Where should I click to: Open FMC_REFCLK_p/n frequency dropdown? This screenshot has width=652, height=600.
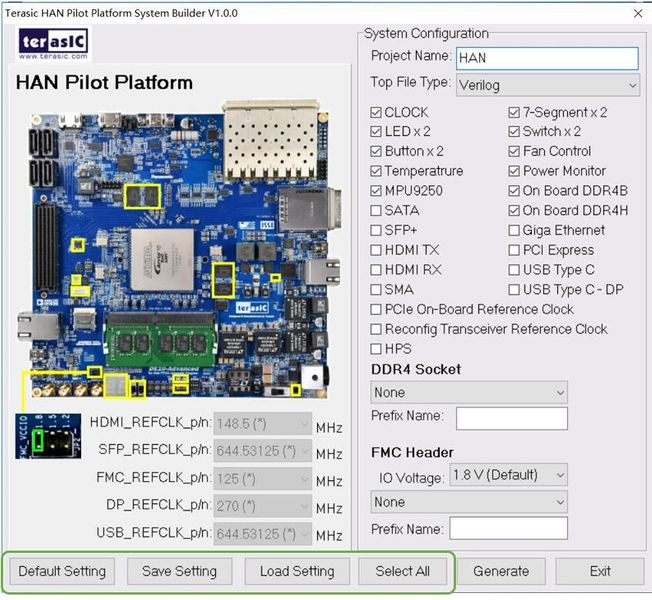(x=262, y=479)
